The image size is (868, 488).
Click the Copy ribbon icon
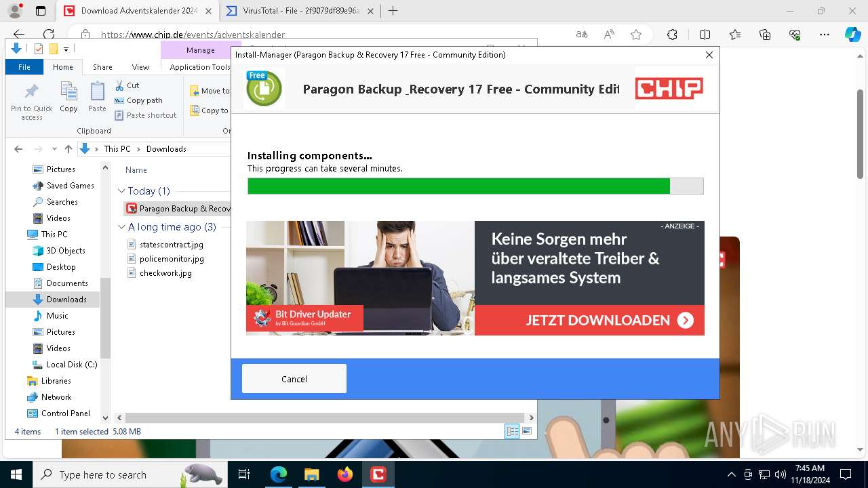68,98
